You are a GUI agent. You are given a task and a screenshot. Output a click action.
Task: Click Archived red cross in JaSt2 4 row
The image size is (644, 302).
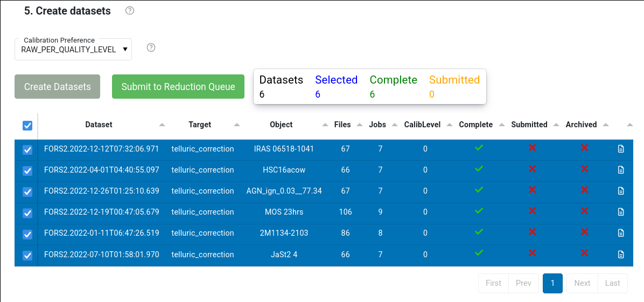584,252
